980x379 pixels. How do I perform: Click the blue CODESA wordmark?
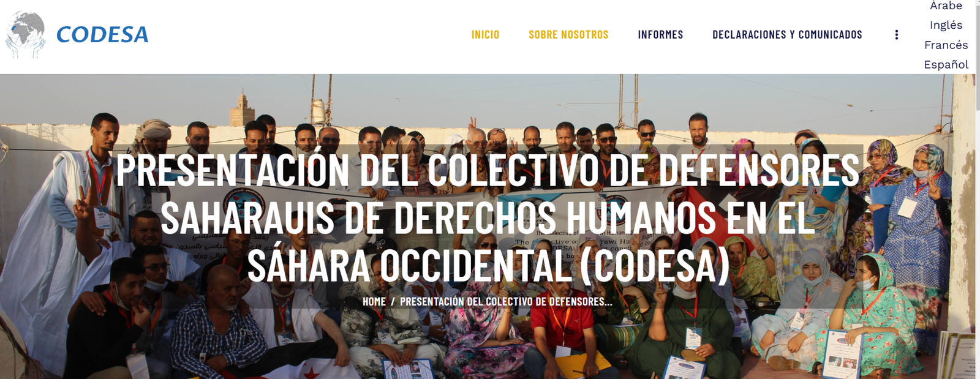click(x=102, y=35)
